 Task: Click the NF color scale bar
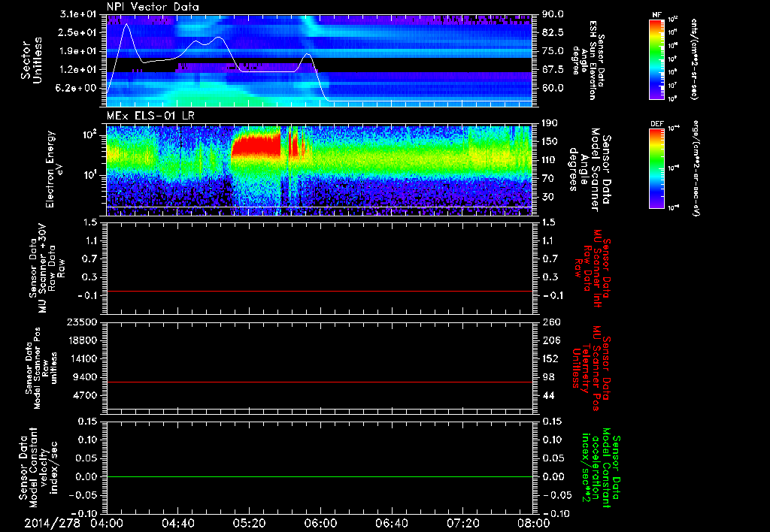point(656,59)
